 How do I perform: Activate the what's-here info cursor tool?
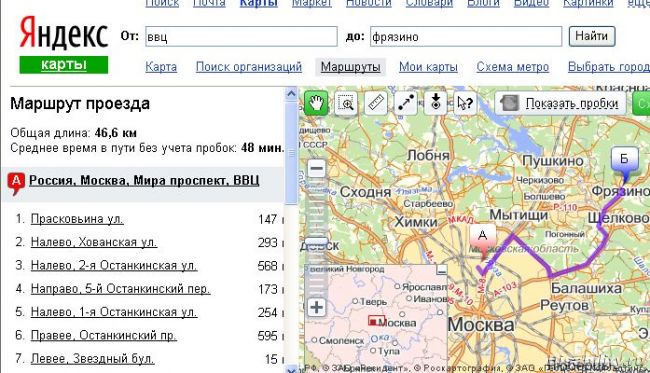[x=465, y=103]
